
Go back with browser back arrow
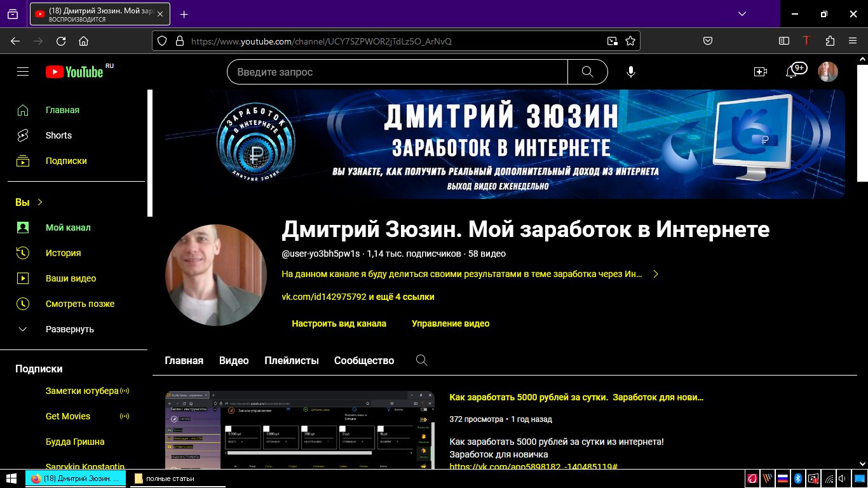click(x=15, y=41)
